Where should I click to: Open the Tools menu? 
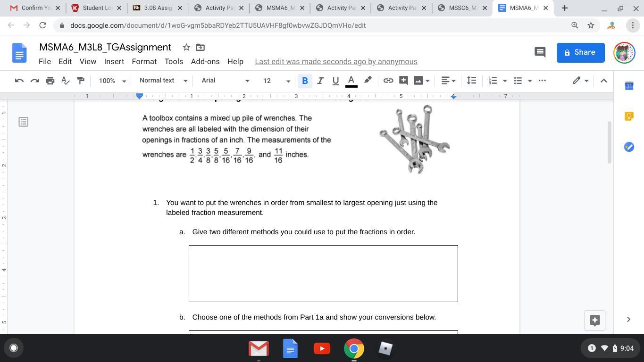point(174,62)
